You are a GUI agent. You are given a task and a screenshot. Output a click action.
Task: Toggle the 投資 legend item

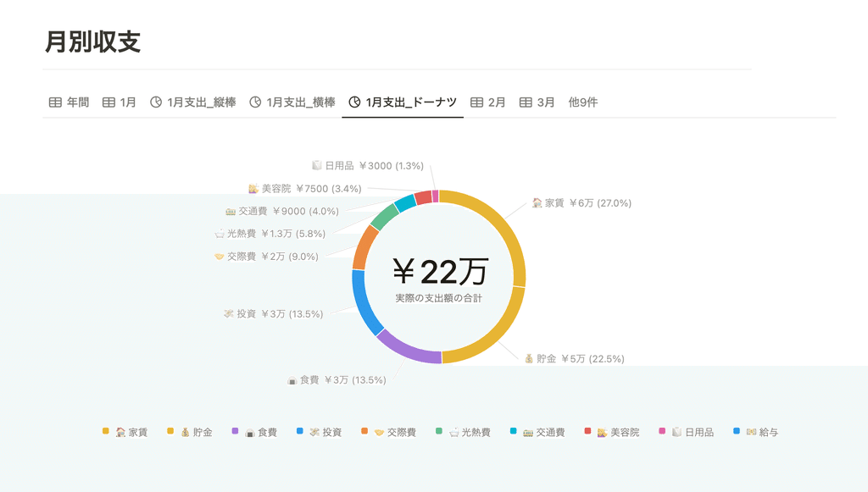pos(320,432)
